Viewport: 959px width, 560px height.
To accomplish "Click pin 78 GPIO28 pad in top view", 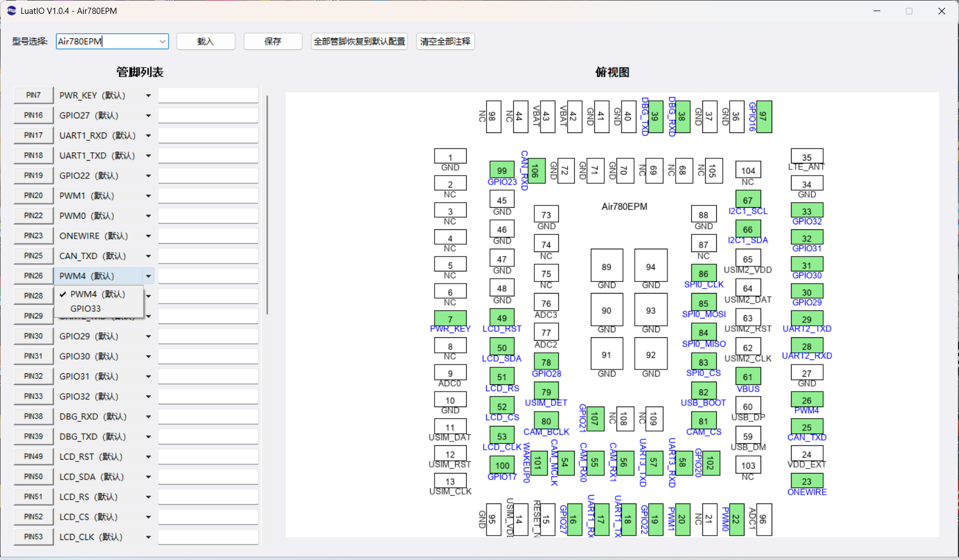I will [546, 362].
